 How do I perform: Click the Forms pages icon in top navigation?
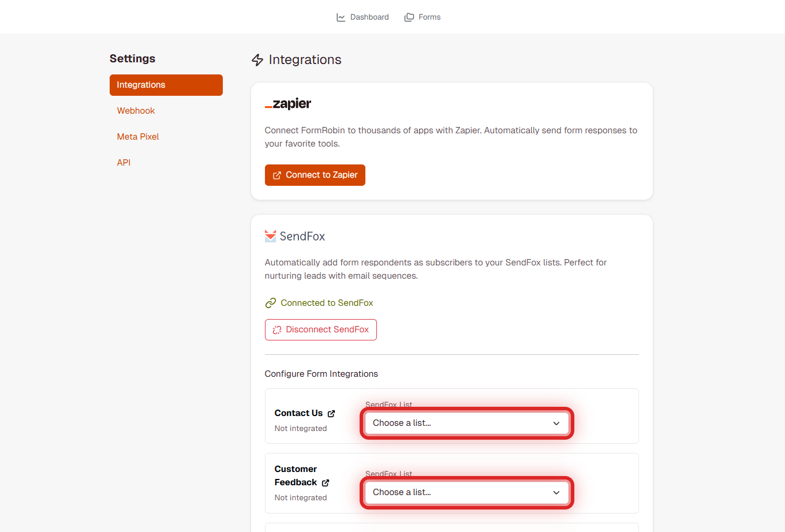click(409, 17)
